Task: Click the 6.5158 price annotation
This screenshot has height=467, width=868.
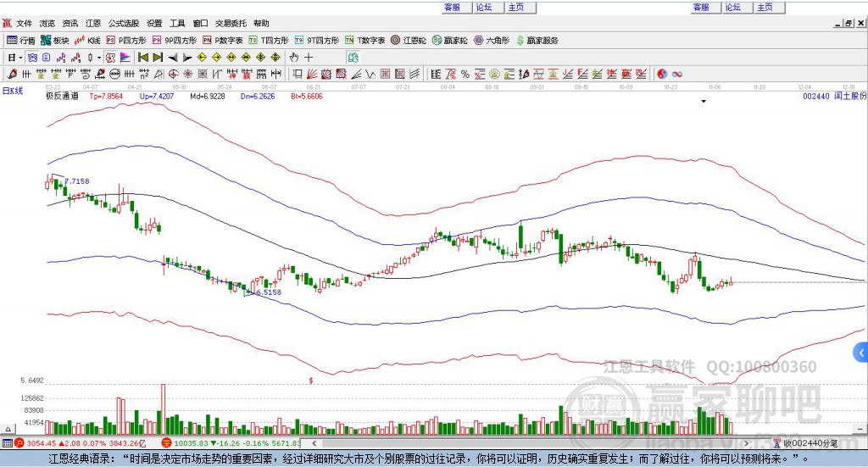Action: (x=269, y=292)
